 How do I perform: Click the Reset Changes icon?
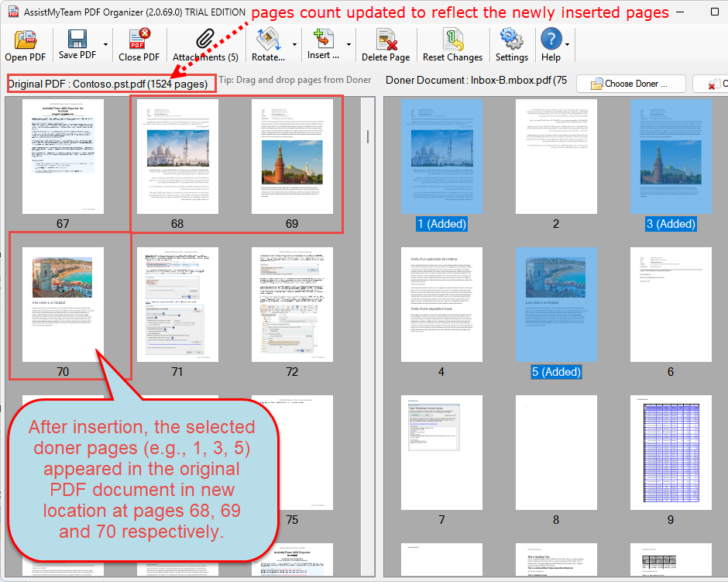[x=452, y=39]
